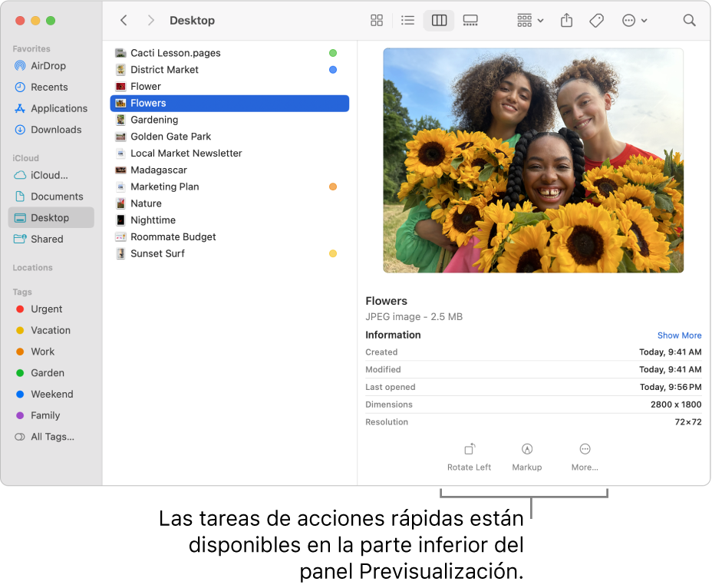Switch to gallery view
Image resolution: width=712 pixels, height=588 pixels.
[470, 21]
